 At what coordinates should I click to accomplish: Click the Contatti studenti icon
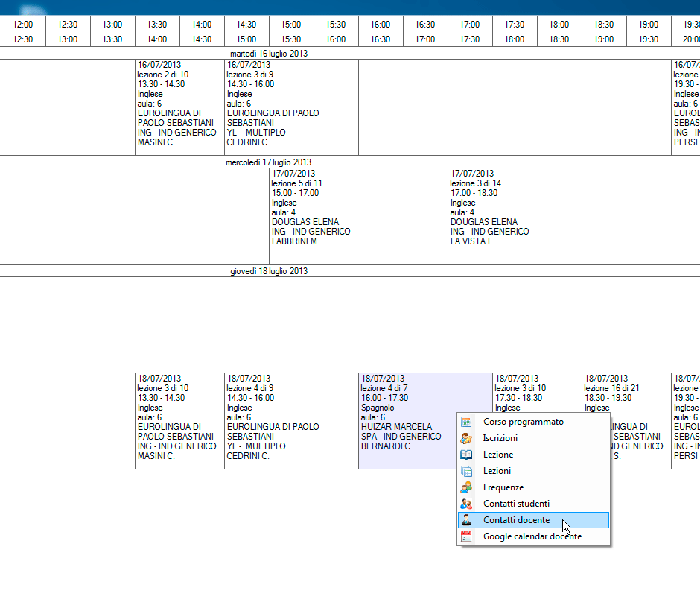pyautogui.click(x=466, y=504)
